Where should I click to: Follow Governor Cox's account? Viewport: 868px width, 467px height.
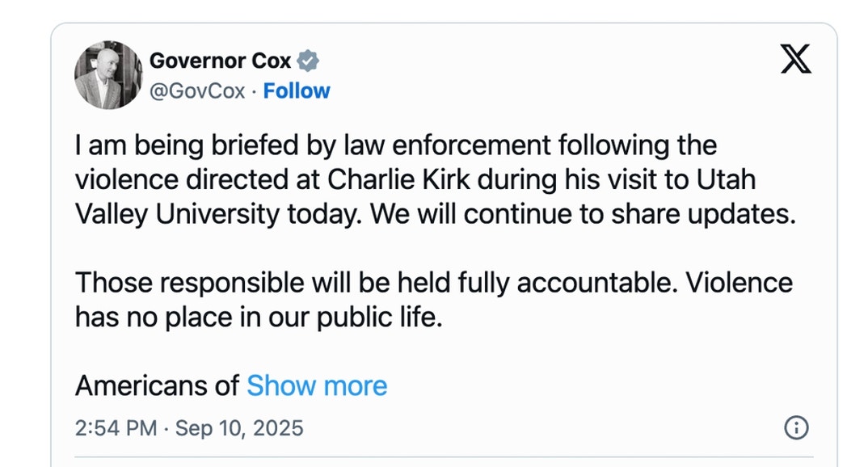coord(297,91)
